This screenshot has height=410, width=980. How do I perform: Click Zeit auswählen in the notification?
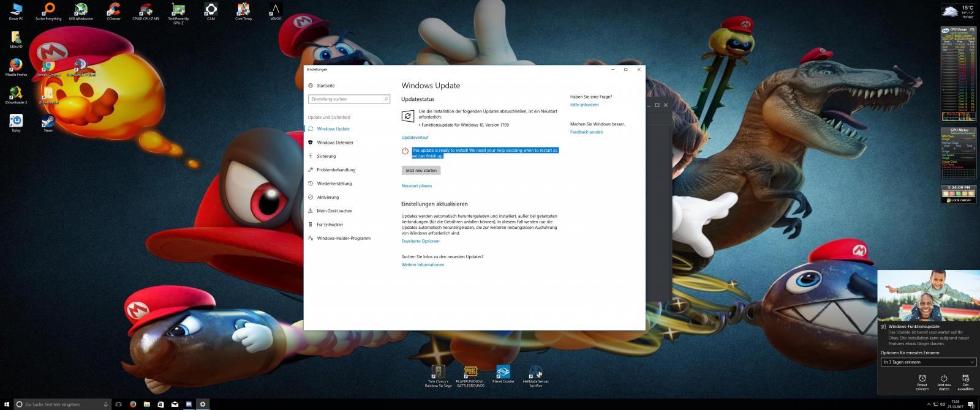(966, 382)
